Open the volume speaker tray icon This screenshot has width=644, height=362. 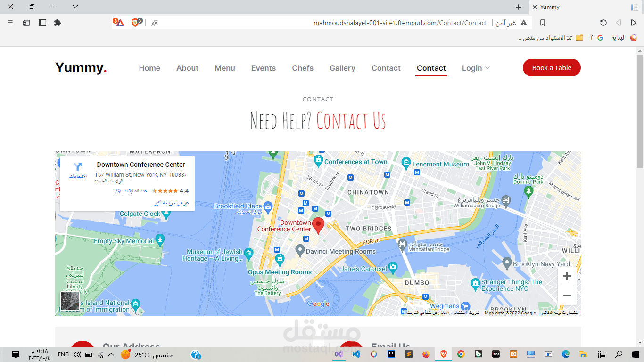click(x=77, y=354)
